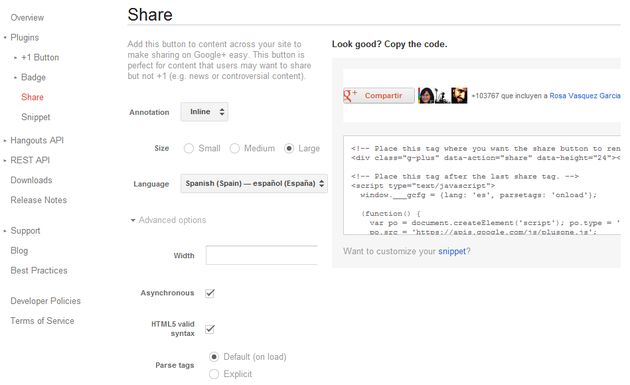Viewport: 630px width, 385px height.
Task: Select the Large size radio button
Action: [289, 148]
